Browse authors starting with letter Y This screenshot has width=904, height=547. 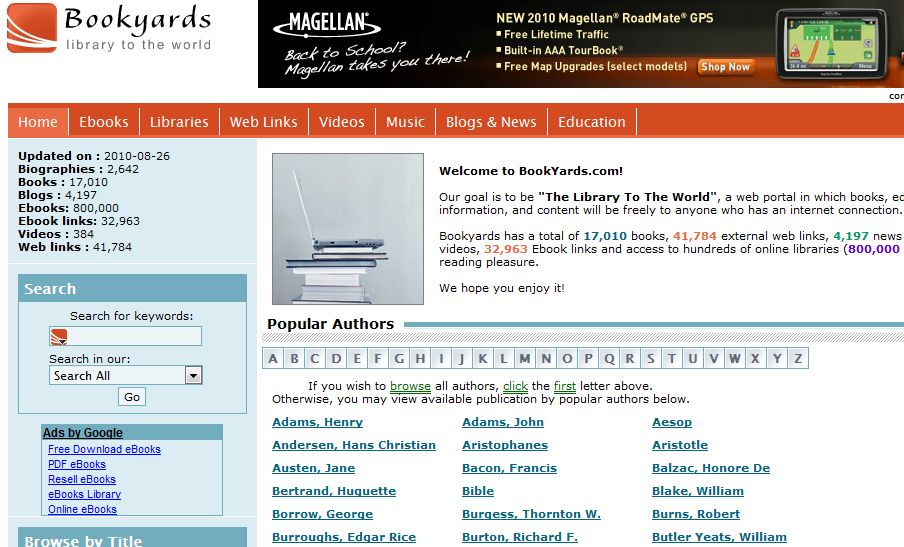pos(777,358)
